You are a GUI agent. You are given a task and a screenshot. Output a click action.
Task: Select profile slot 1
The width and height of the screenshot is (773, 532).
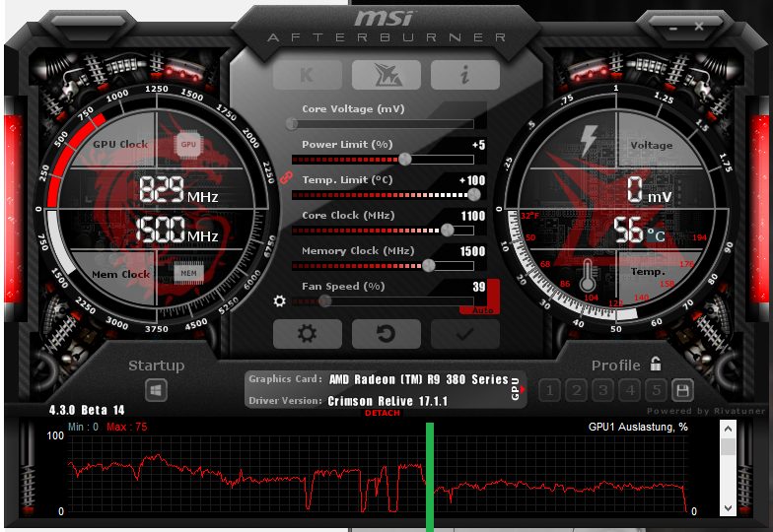(550, 390)
